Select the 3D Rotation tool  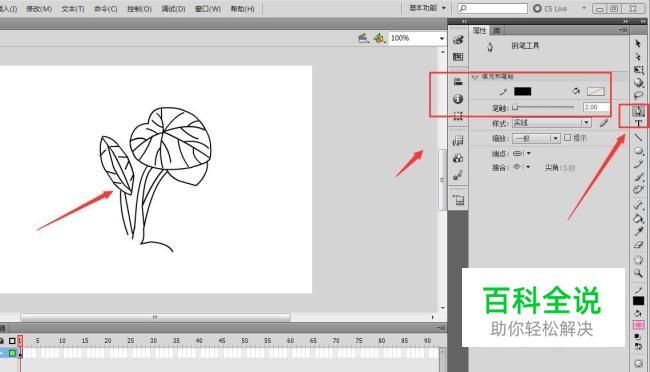(x=638, y=83)
